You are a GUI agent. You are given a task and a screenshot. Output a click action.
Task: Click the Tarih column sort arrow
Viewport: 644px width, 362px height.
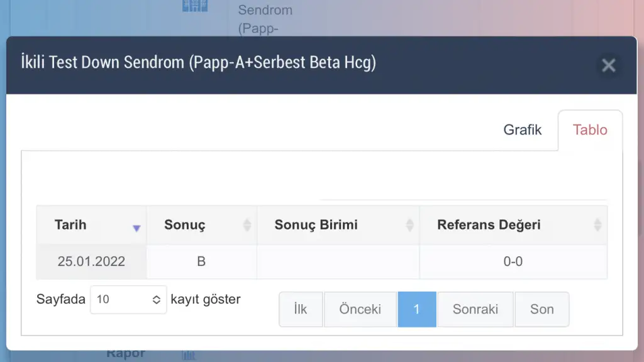pyautogui.click(x=136, y=228)
